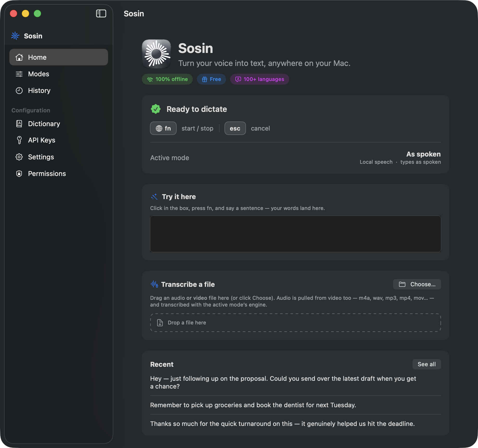Click the esc cancel key button
Image resolution: width=478 pixels, height=448 pixels.
pos(235,128)
